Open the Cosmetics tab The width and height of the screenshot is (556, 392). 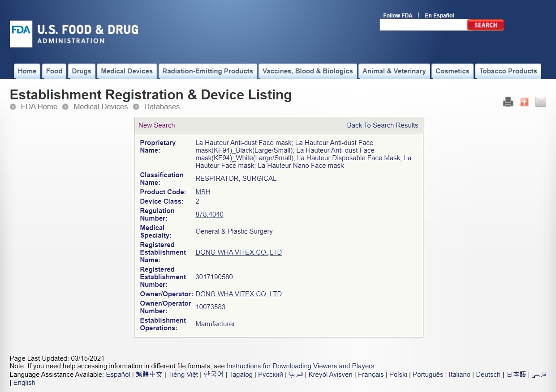click(452, 71)
